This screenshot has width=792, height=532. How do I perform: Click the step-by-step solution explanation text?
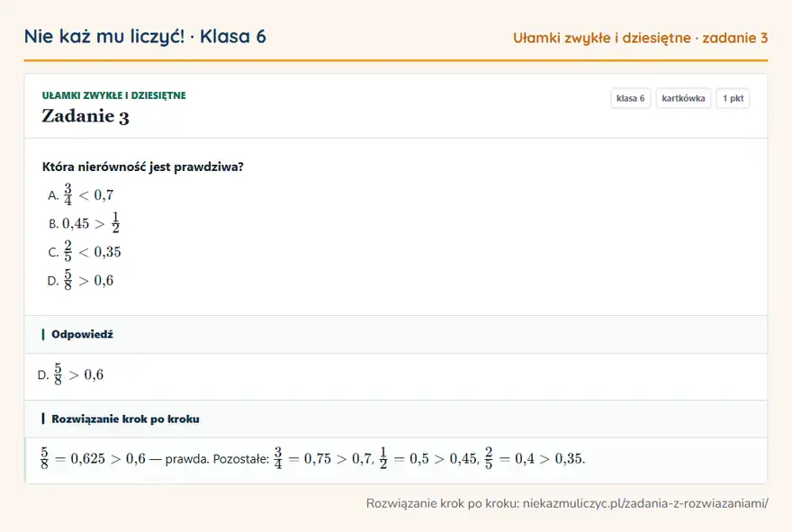312,458
